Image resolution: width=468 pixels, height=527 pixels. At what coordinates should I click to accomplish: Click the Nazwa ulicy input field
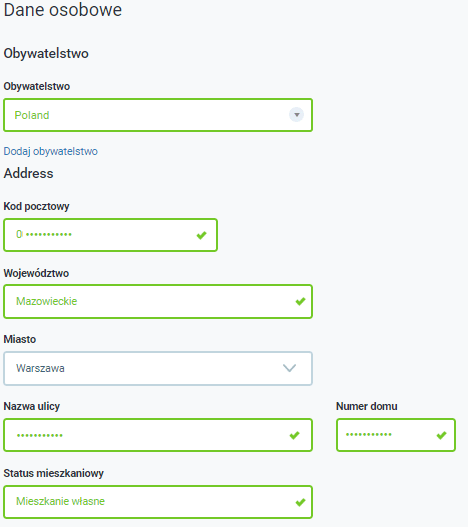tap(158, 435)
